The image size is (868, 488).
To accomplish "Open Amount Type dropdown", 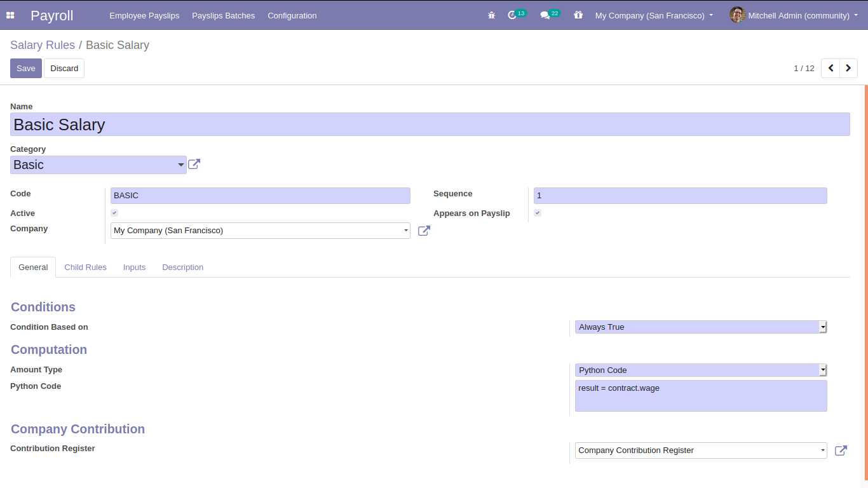I will tap(700, 370).
